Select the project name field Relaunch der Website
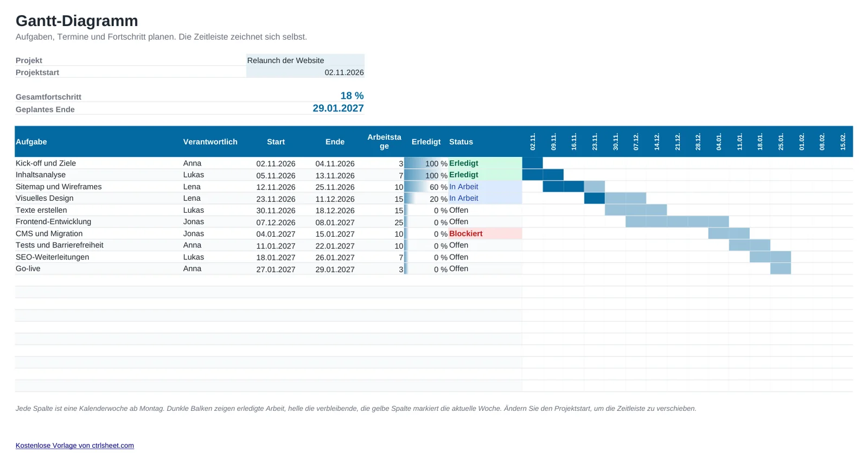The height and width of the screenshot is (464, 868). tap(305, 60)
